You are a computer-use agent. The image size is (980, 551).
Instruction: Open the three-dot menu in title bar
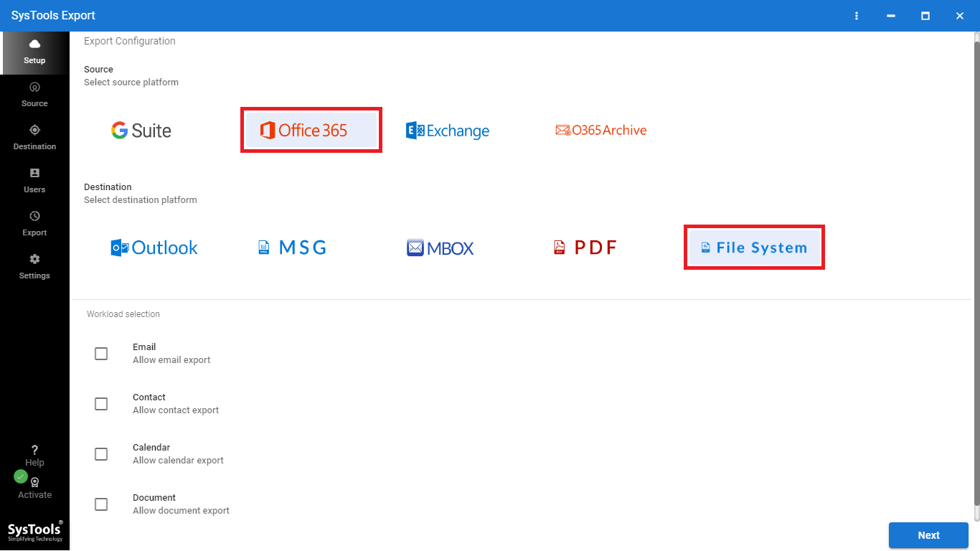pos(857,16)
